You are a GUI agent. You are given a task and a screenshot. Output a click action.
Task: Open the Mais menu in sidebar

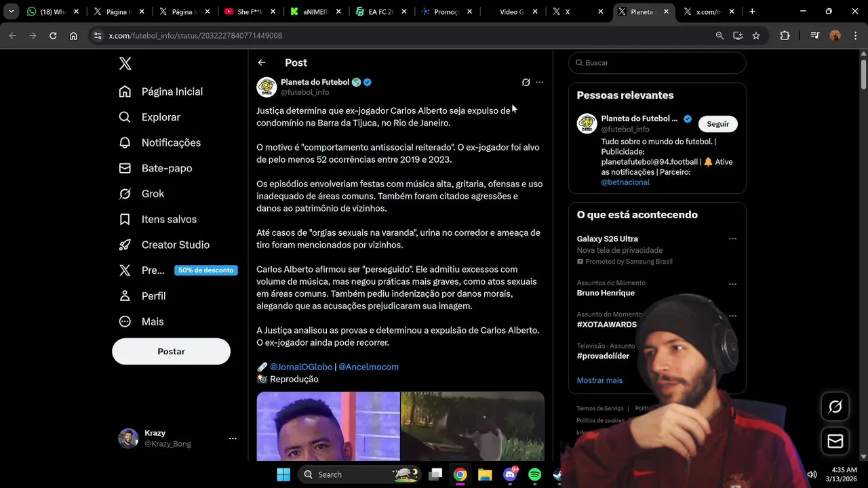(x=141, y=322)
